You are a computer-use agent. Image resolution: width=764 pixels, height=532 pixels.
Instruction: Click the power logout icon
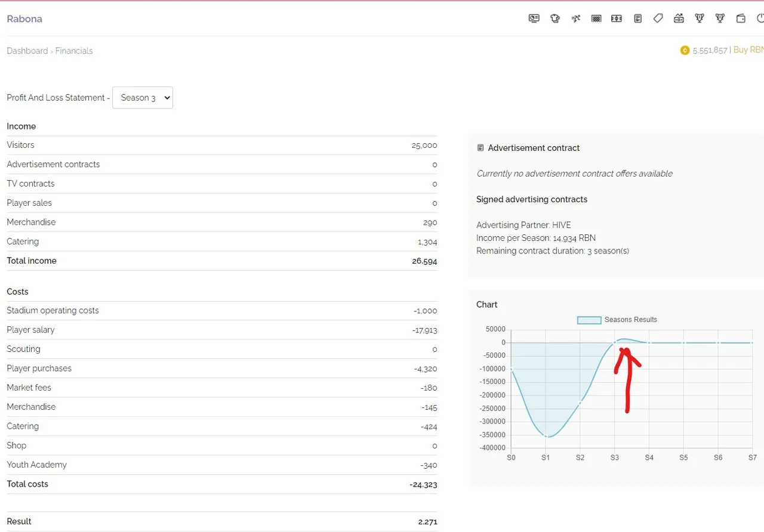click(x=760, y=18)
